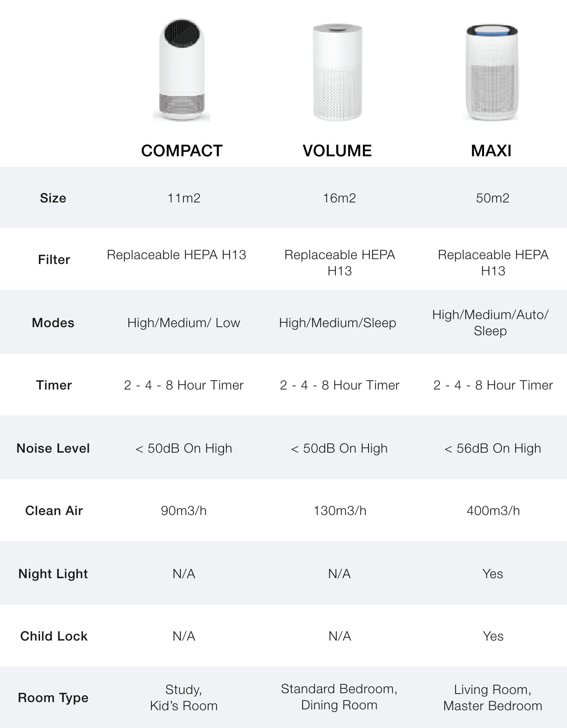Click the '< 56dB On High' noise cell
The height and width of the screenshot is (728, 567).
click(x=492, y=448)
